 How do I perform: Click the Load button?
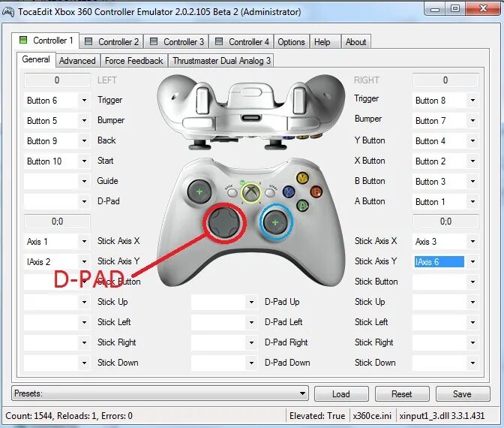coord(341,394)
